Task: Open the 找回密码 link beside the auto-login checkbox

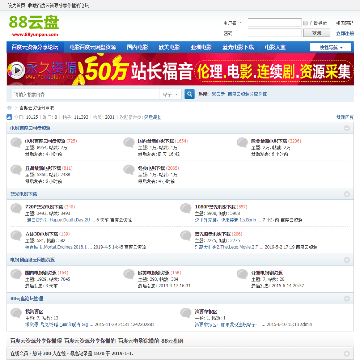Action: coord(344,23)
